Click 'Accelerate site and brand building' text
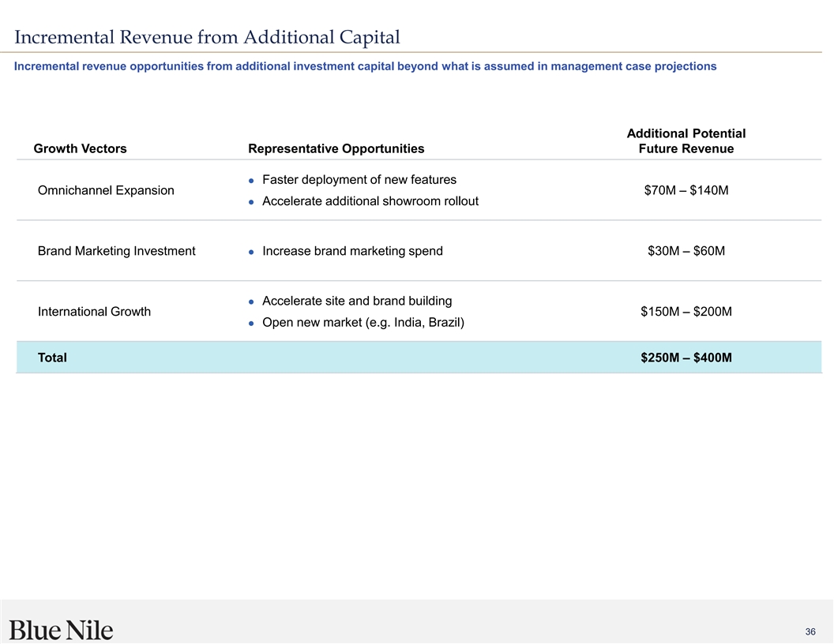The width and height of the screenshot is (834, 644). 356,301
